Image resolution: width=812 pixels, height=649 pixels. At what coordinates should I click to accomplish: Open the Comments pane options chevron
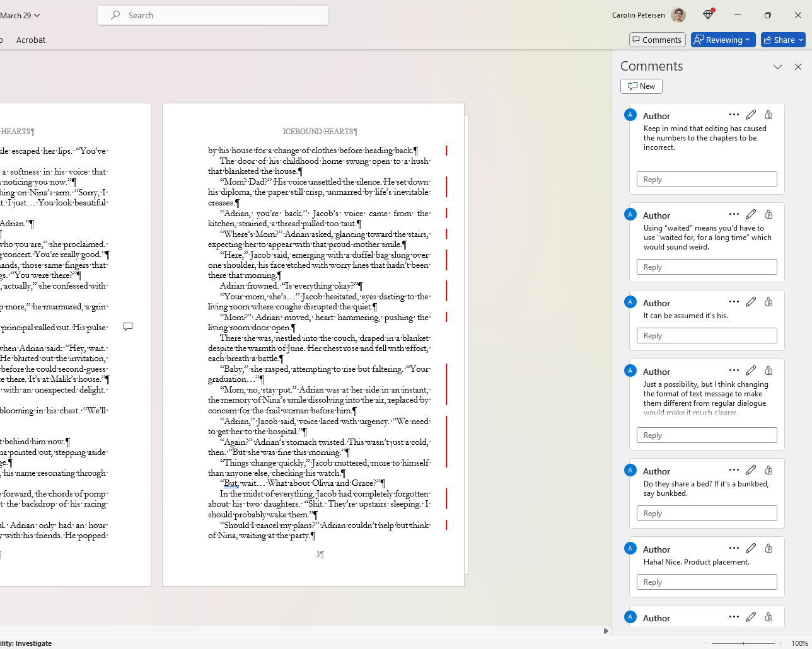pos(778,67)
